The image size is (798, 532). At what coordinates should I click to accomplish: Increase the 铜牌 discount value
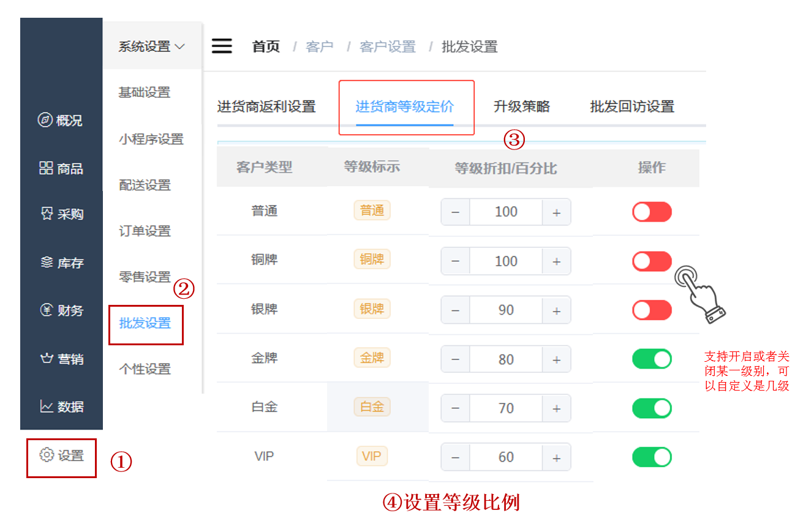tap(556, 261)
